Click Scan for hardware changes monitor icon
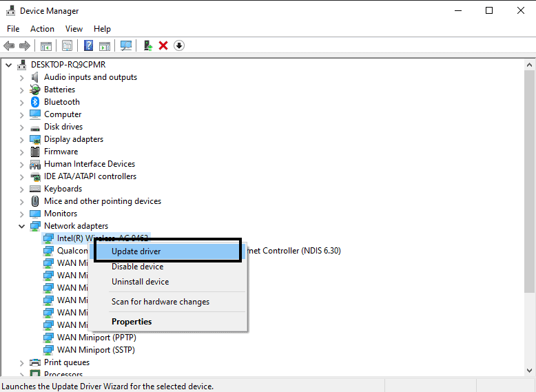Image resolution: width=536 pixels, height=392 pixels. click(x=126, y=45)
